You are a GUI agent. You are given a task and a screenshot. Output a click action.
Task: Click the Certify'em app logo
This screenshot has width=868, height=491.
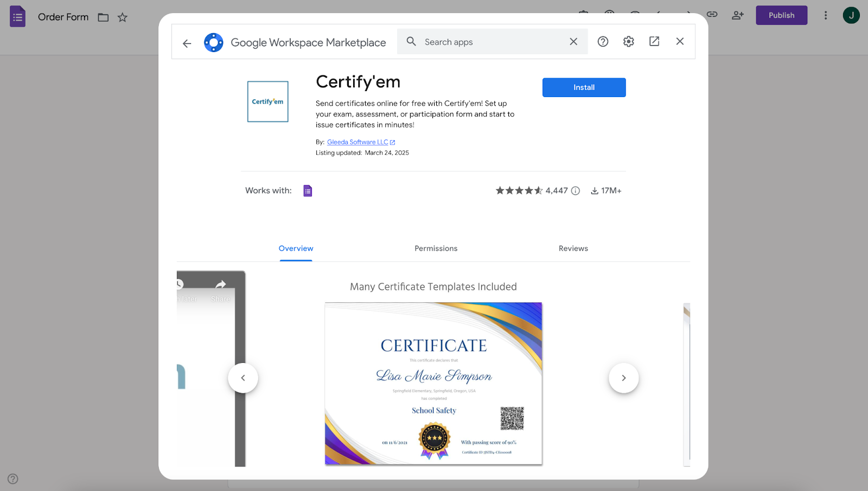point(268,102)
